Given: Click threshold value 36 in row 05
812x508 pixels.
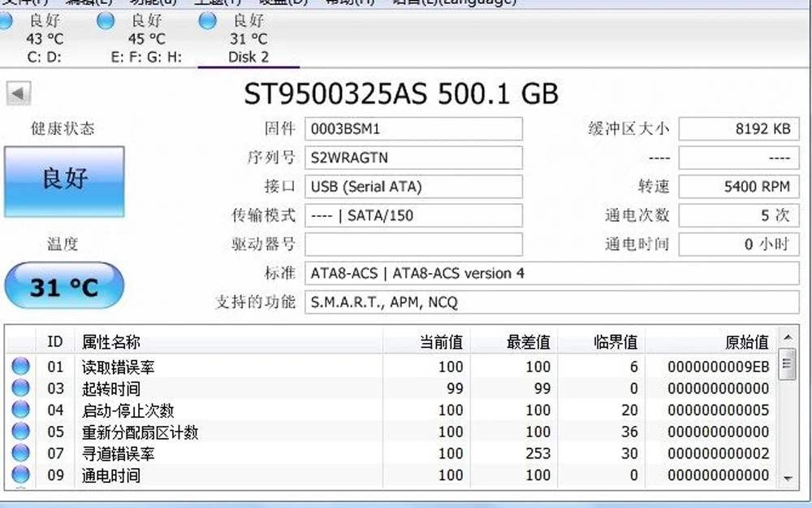Looking at the screenshot, I should [x=629, y=432].
